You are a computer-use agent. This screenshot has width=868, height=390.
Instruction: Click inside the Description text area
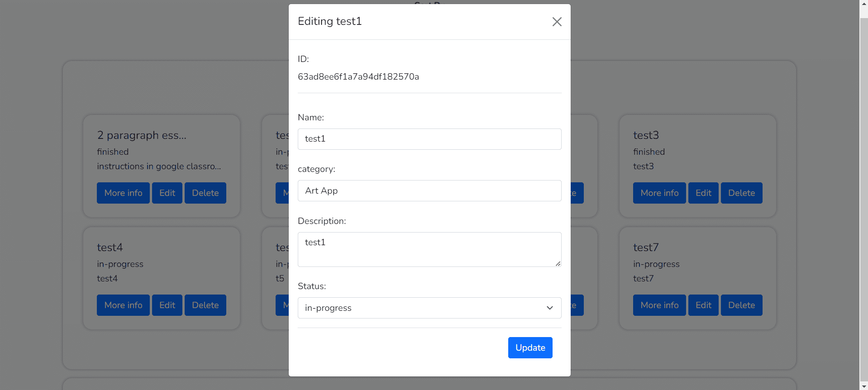point(429,249)
